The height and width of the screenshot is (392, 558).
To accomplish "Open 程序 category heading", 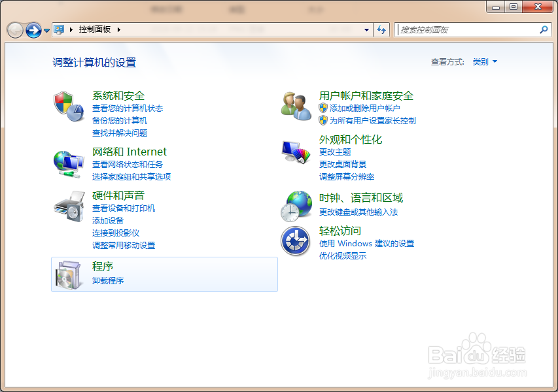I will (103, 267).
